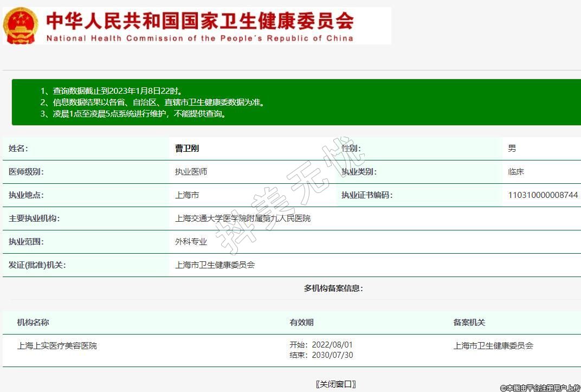581x392 pixels.
Task: Click the 机构名称 column header
Action: point(33,322)
